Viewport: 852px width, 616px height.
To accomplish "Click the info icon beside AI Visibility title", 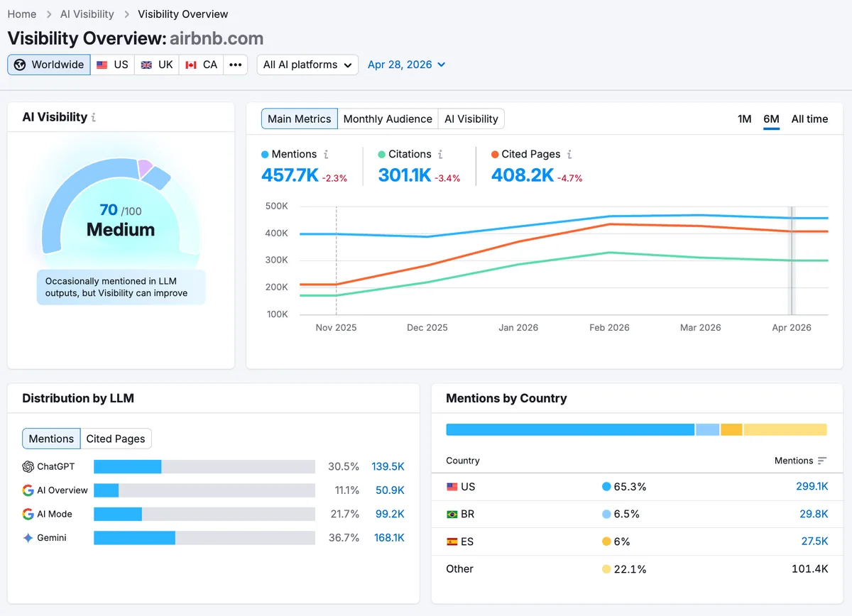I will pos(94,118).
